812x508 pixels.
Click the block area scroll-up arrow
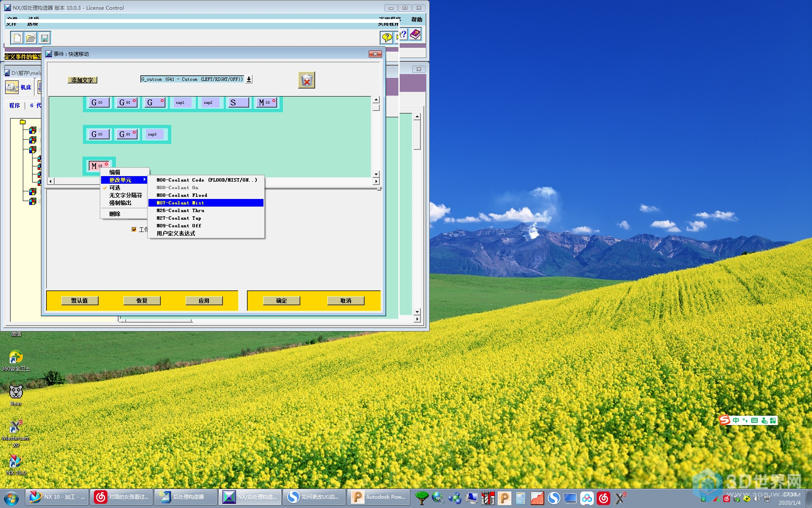point(376,100)
